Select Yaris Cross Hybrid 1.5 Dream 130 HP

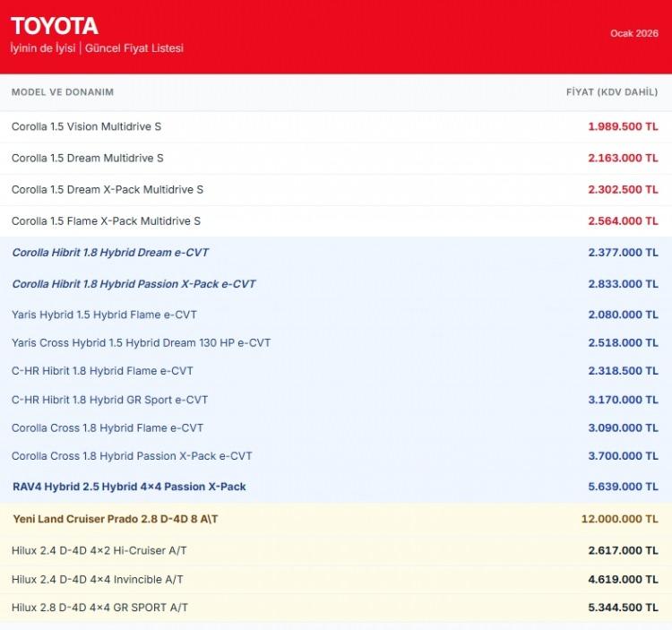141,343
